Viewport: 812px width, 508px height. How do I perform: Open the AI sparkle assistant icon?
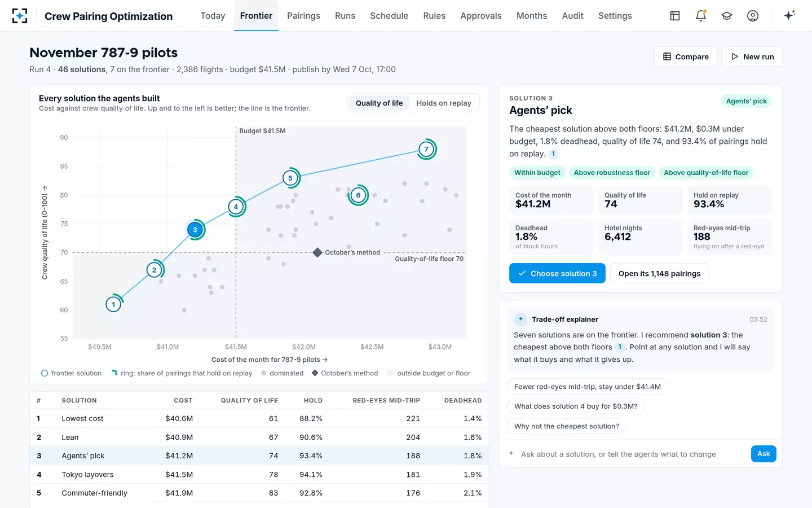pyautogui.click(x=789, y=15)
